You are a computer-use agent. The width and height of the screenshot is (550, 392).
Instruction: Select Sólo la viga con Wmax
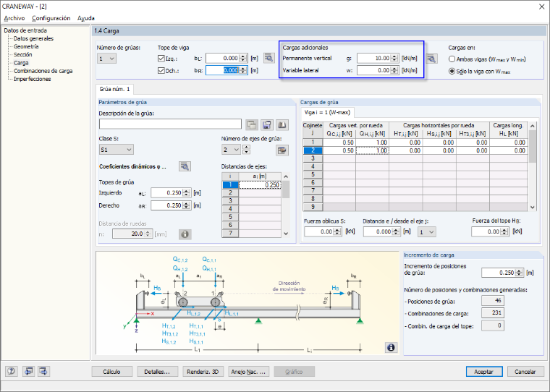(452, 71)
